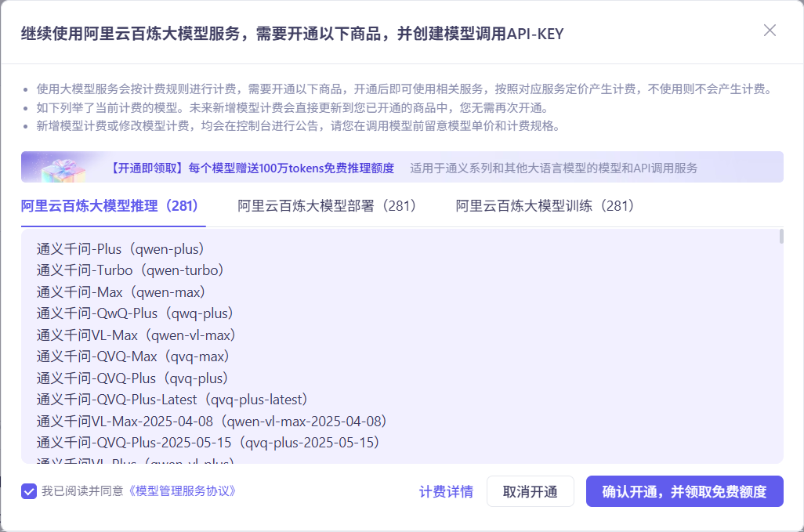Viewport: 804px width, 532px height.
Task: Switch to 阿里云百炼大模型部署 (281) tab
Action: (327, 206)
